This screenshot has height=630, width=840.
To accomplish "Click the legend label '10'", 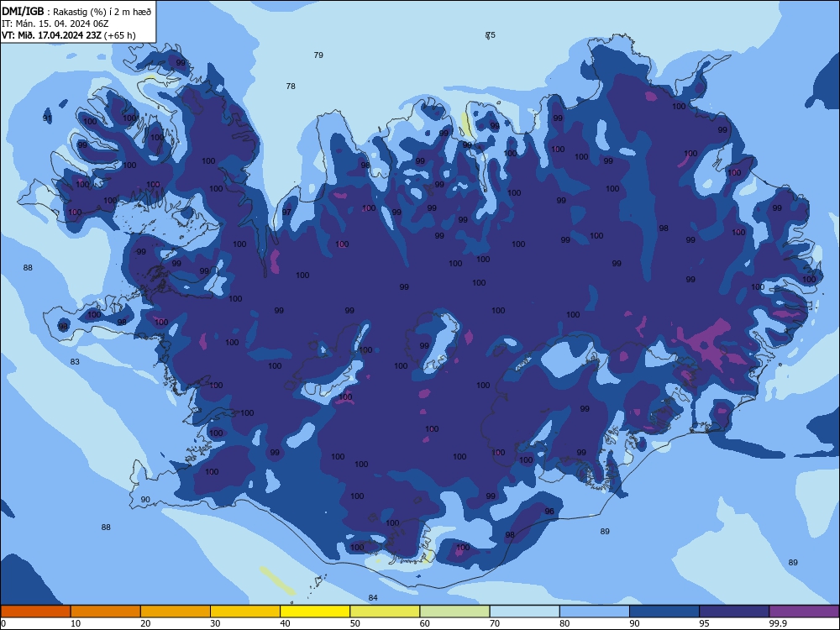I will pos(76,623).
